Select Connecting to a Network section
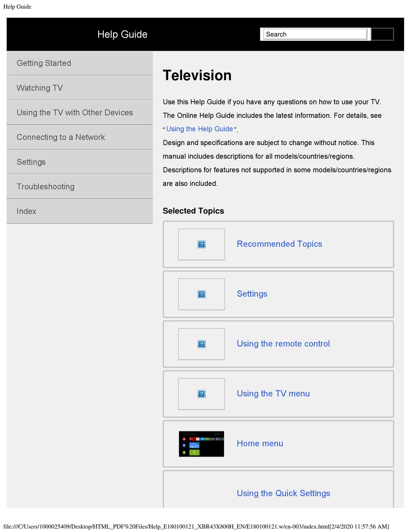The height and width of the screenshot is (532, 411). (x=61, y=137)
